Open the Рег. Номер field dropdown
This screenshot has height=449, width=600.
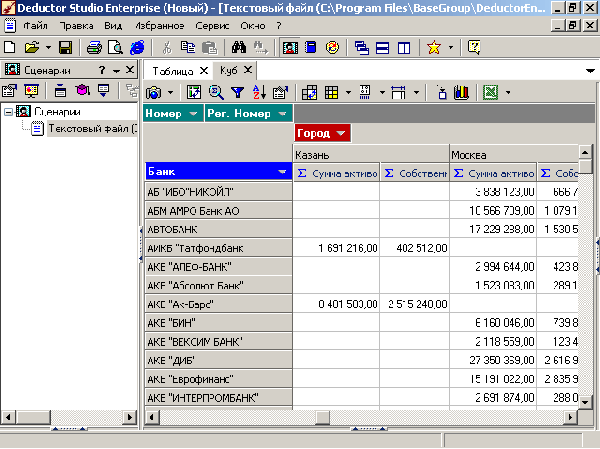click(x=282, y=114)
